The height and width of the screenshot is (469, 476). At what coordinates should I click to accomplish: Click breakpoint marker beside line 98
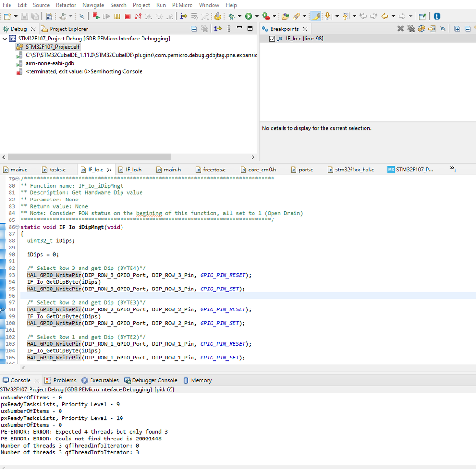2,310
